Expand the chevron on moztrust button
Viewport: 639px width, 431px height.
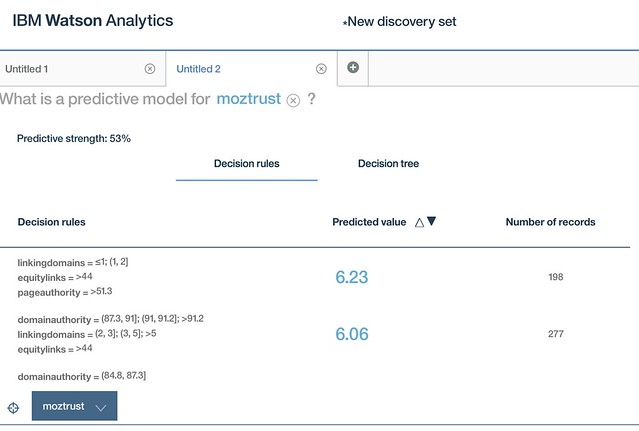100,407
